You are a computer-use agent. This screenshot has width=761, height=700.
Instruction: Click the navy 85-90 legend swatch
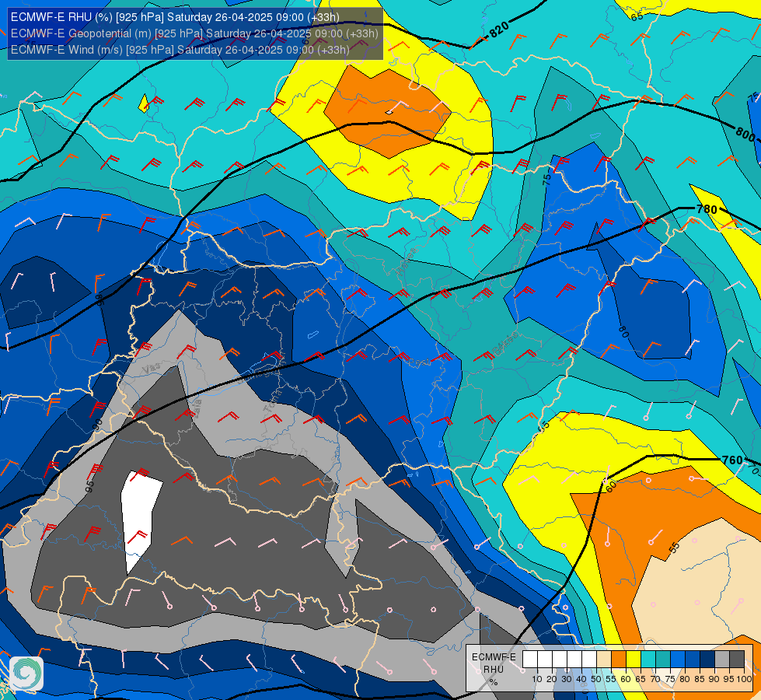tap(707, 660)
